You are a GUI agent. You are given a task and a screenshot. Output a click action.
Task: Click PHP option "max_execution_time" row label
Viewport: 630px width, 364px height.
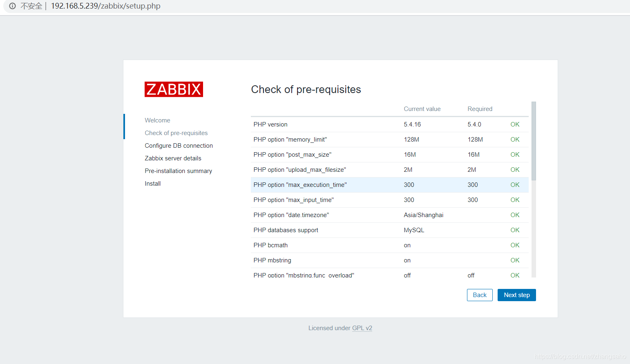(300, 185)
